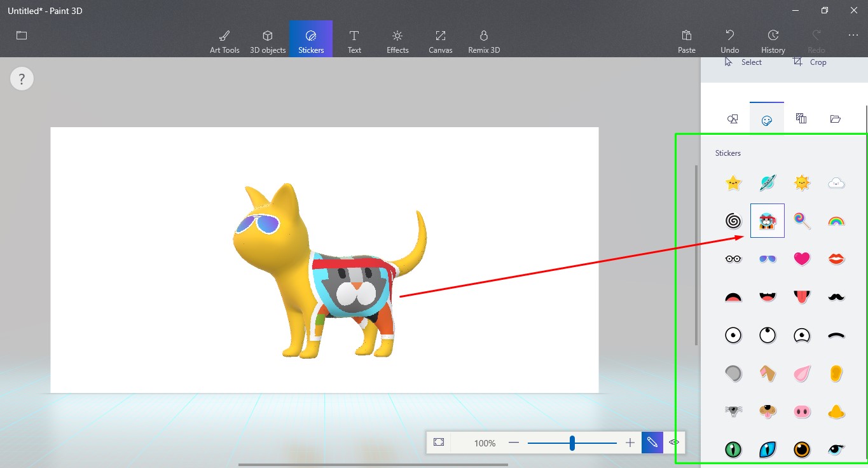868x468 pixels.
Task: Open the 3D objects section
Action: pyautogui.click(x=268, y=39)
